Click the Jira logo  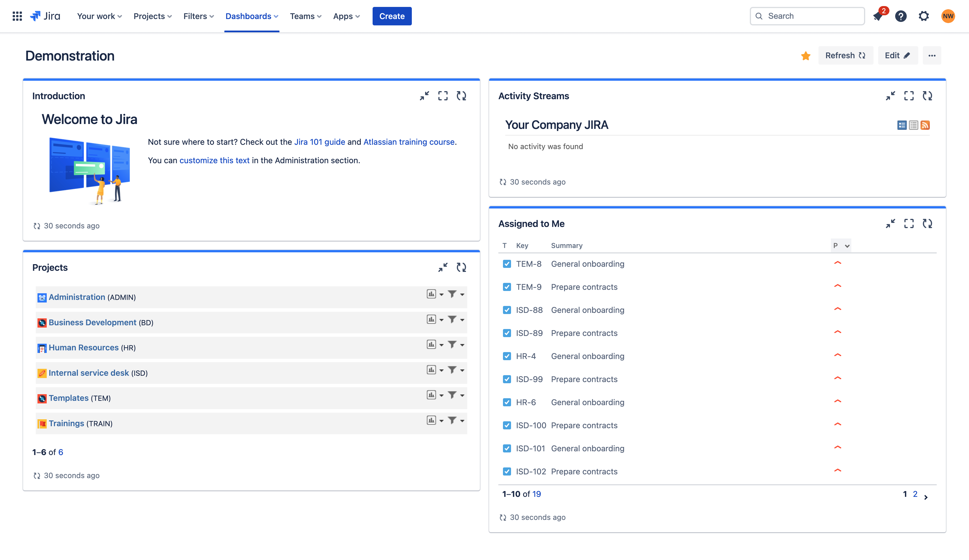click(45, 16)
